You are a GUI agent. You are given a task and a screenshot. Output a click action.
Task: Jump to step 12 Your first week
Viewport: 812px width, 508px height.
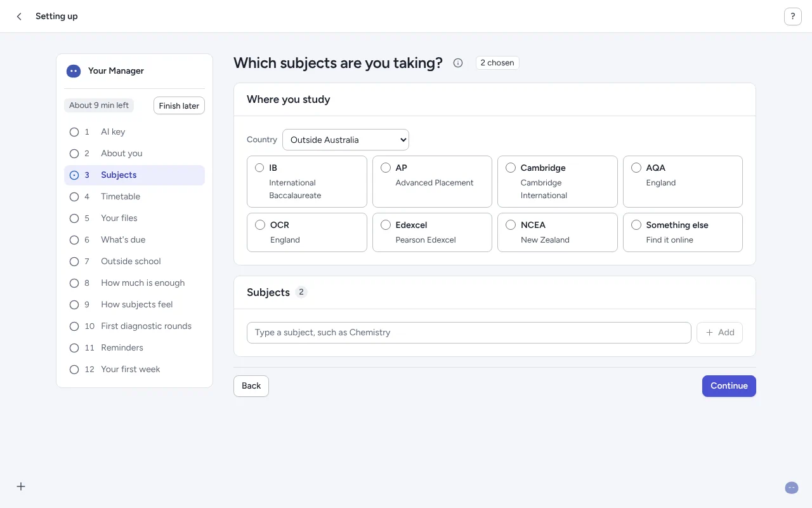point(134,370)
